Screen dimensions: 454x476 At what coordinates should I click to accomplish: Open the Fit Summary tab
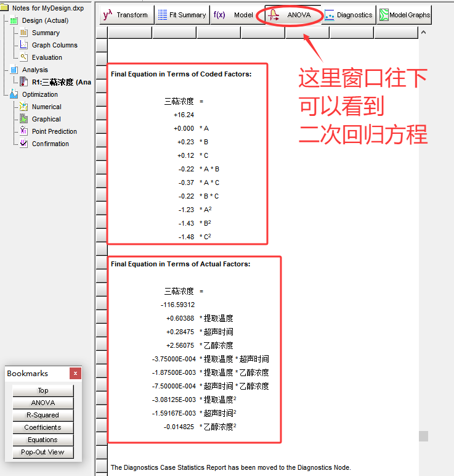(181, 15)
